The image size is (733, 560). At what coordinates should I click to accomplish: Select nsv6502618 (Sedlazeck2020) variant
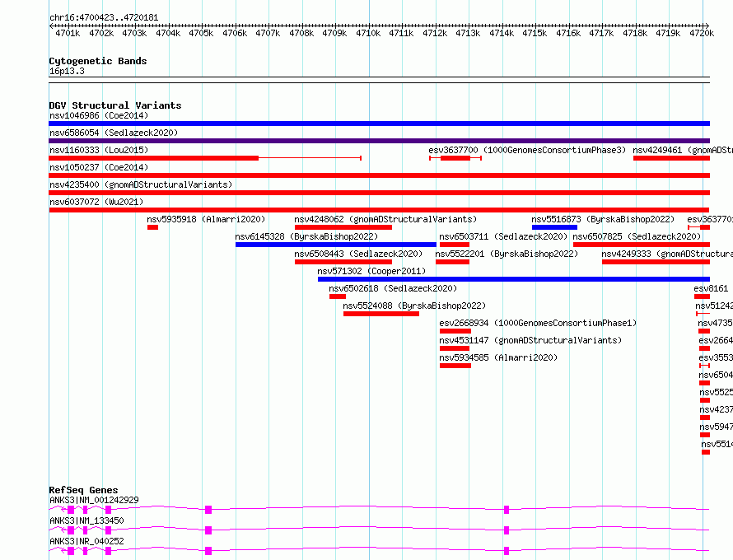click(393, 288)
